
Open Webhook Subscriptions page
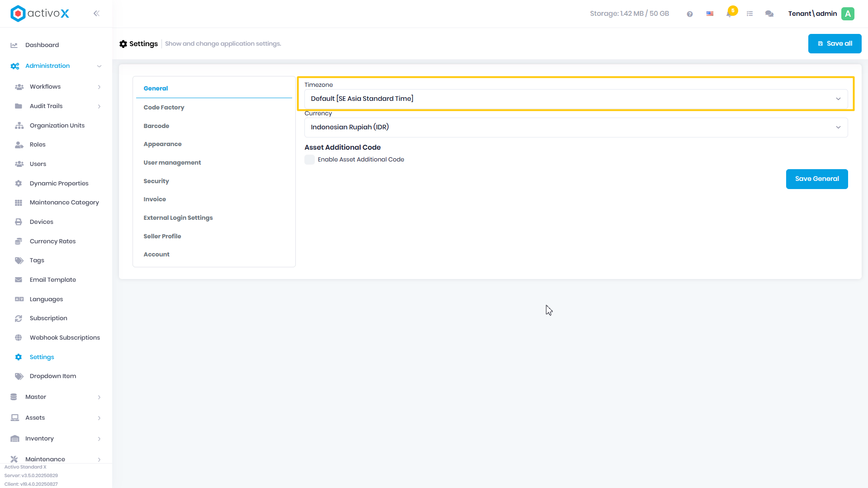(x=65, y=338)
